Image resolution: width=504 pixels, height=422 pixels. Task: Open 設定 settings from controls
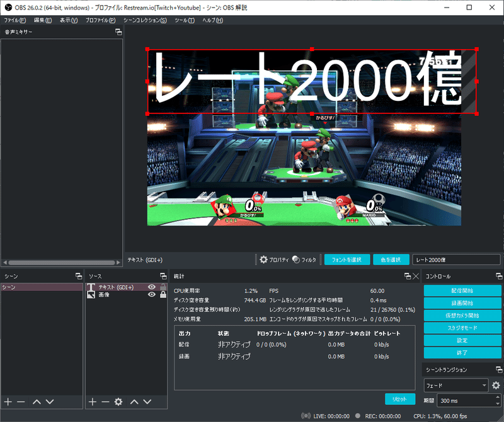coord(462,340)
